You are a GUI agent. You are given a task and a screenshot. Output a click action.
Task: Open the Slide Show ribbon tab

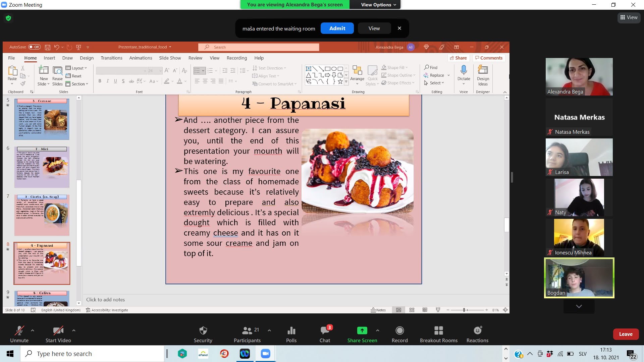pyautogui.click(x=170, y=58)
